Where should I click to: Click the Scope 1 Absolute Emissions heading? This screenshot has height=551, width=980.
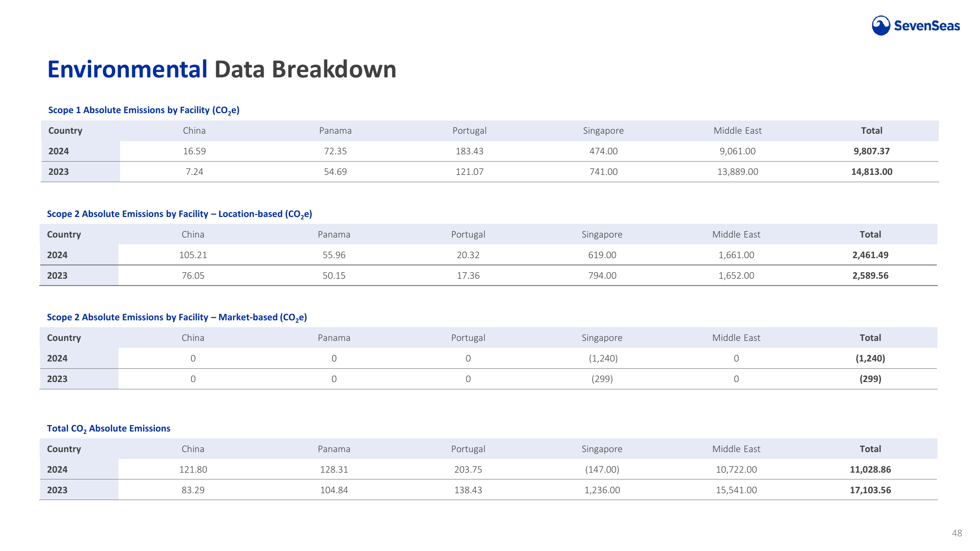pyautogui.click(x=144, y=110)
